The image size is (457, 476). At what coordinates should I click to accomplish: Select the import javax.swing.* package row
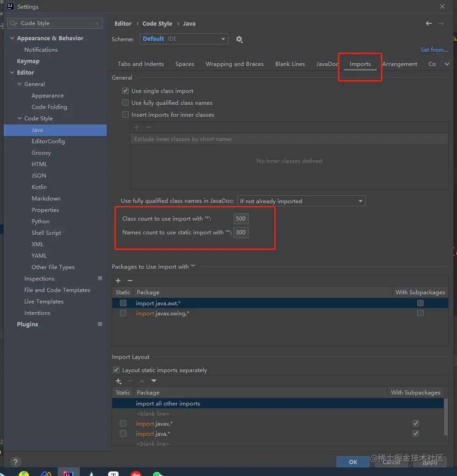280,313
